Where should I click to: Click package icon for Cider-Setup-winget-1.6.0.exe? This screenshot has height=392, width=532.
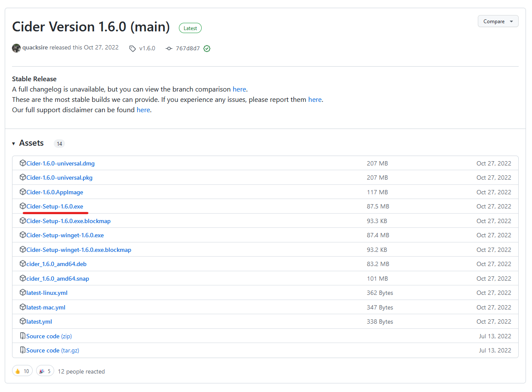[23, 235]
